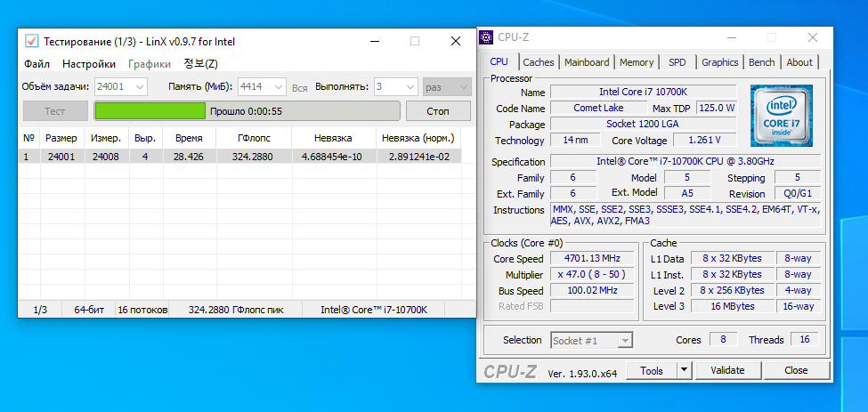Switch to the Graphics tab in CPU-Z
Image resolution: width=868 pixels, height=412 pixels.
click(719, 62)
